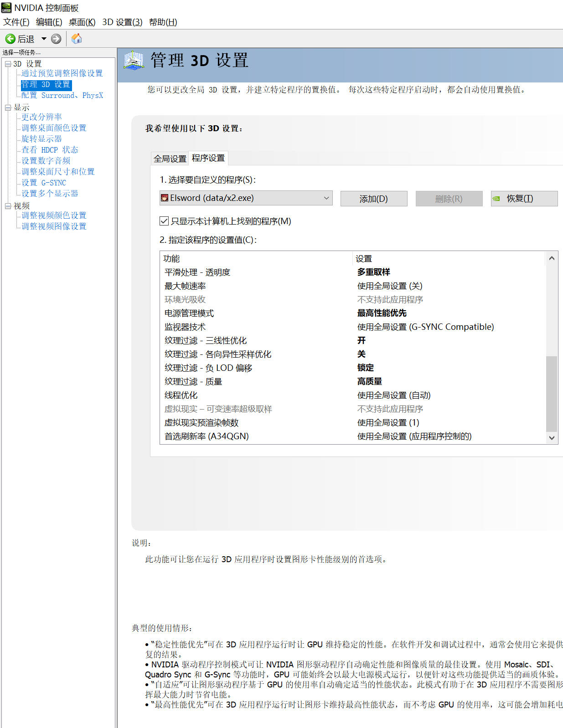Click the 高质量 setting value

[x=370, y=382]
